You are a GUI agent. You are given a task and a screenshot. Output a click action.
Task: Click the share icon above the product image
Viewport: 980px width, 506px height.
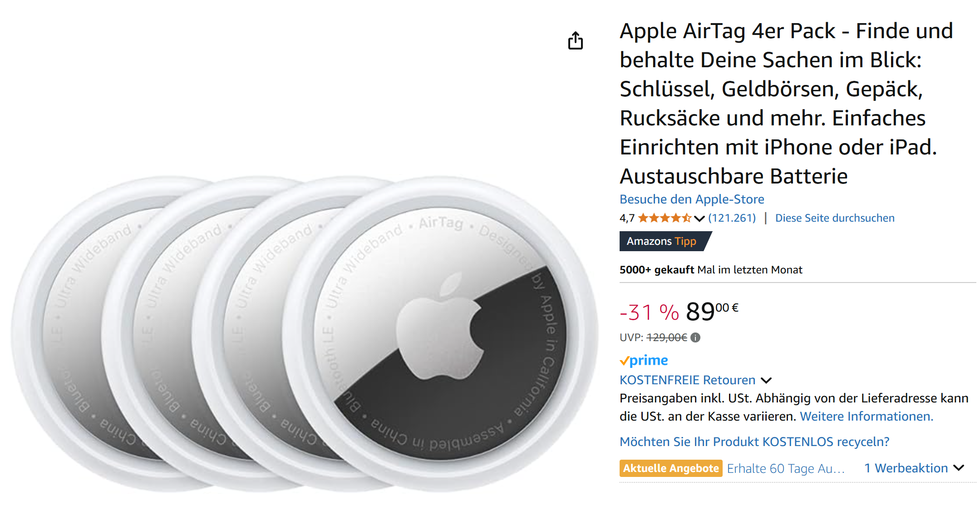(575, 41)
